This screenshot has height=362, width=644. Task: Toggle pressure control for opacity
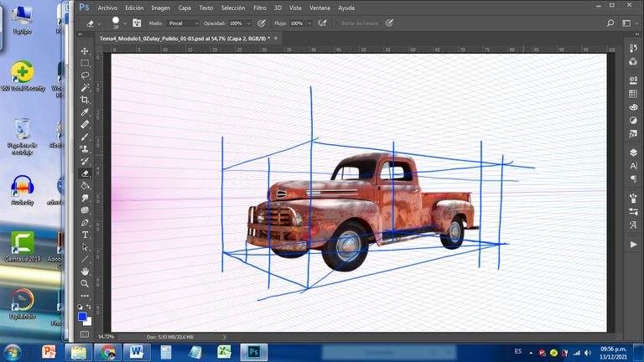pos(262,23)
